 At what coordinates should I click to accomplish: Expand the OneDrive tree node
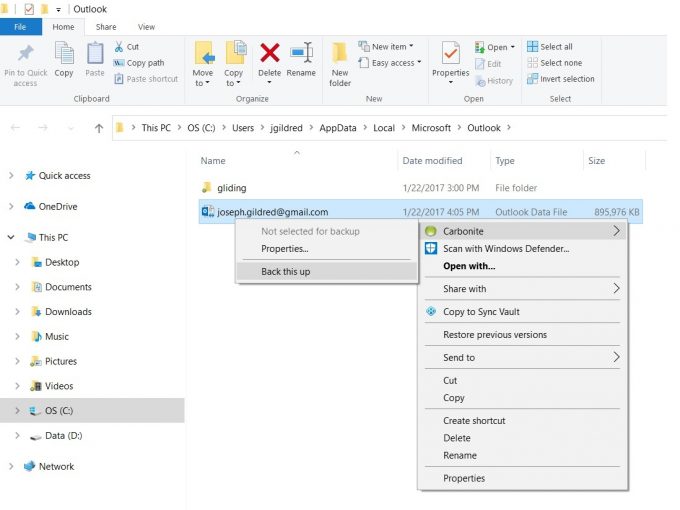click(x=11, y=206)
